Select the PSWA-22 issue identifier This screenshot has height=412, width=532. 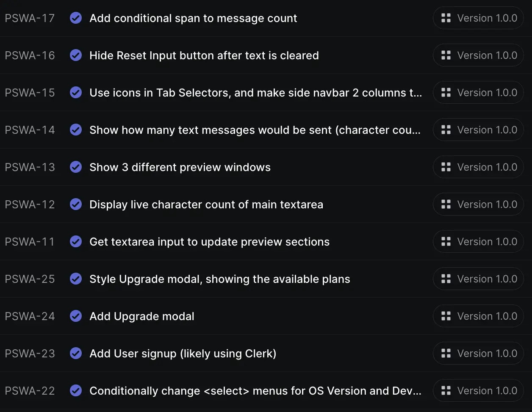[x=30, y=391]
